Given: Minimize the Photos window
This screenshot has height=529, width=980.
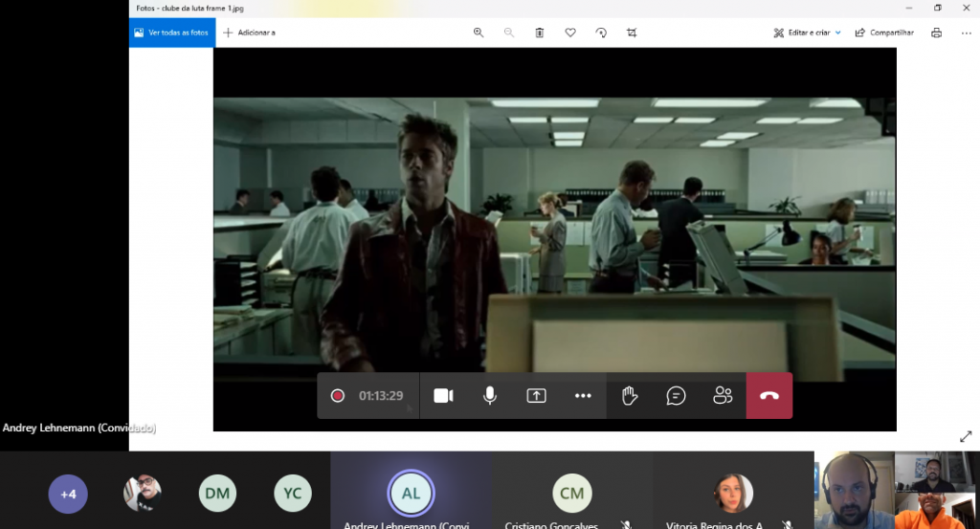Looking at the screenshot, I should pyautogui.click(x=909, y=8).
